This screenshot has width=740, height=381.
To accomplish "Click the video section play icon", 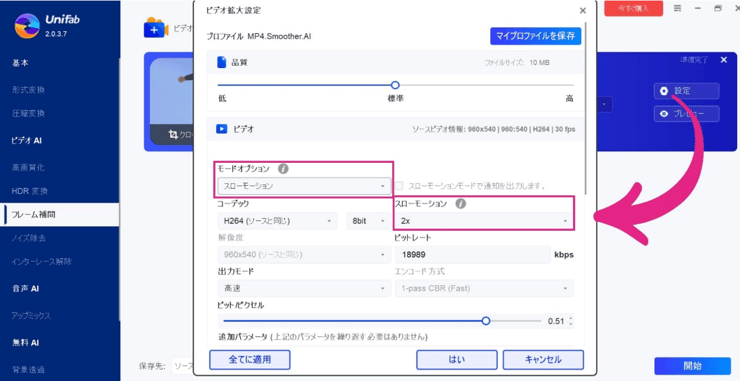I will pyautogui.click(x=221, y=128).
